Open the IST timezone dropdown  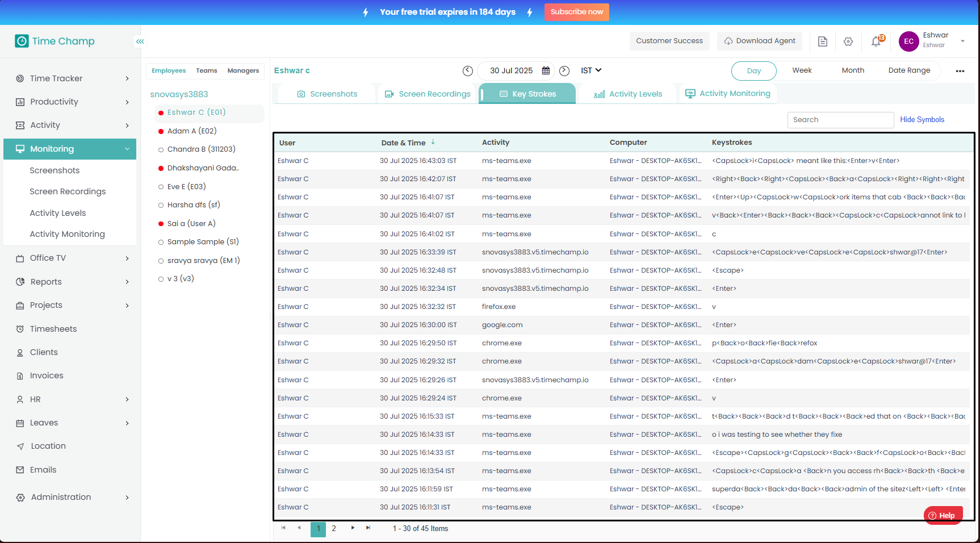click(591, 70)
